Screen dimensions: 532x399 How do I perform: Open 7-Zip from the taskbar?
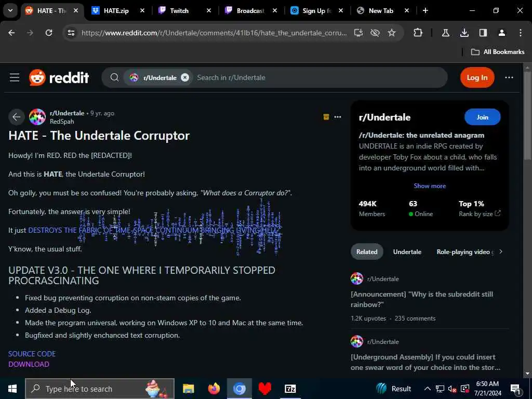click(290, 389)
